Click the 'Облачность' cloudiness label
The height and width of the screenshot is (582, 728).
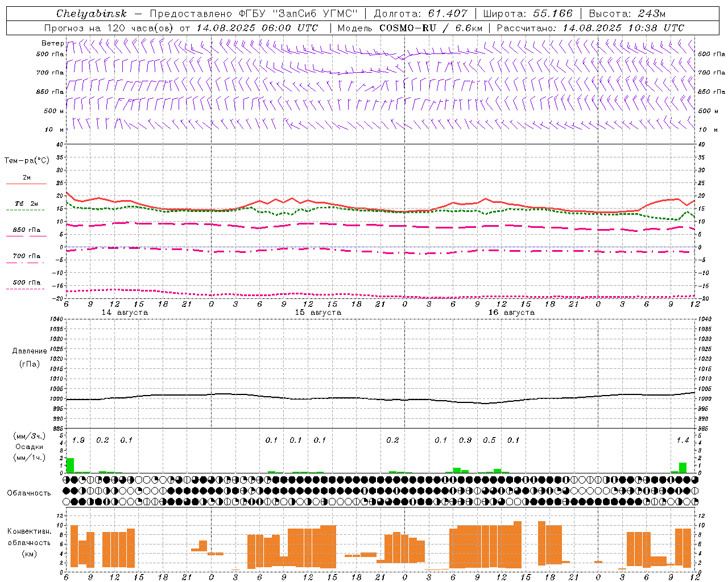click(x=29, y=493)
